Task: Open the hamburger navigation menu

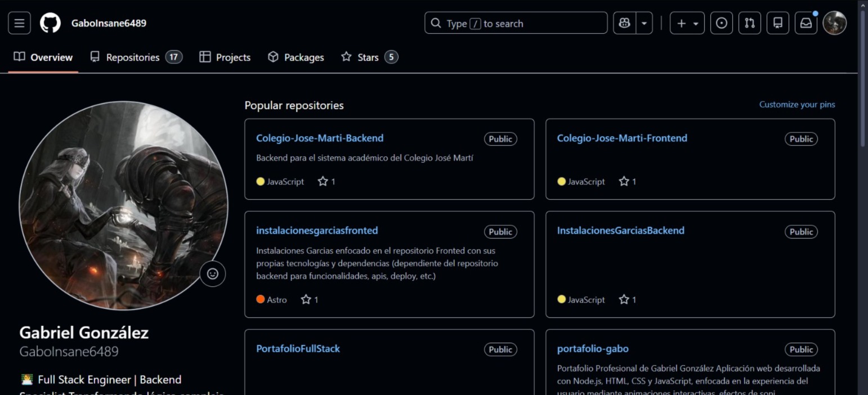Action: click(x=19, y=23)
